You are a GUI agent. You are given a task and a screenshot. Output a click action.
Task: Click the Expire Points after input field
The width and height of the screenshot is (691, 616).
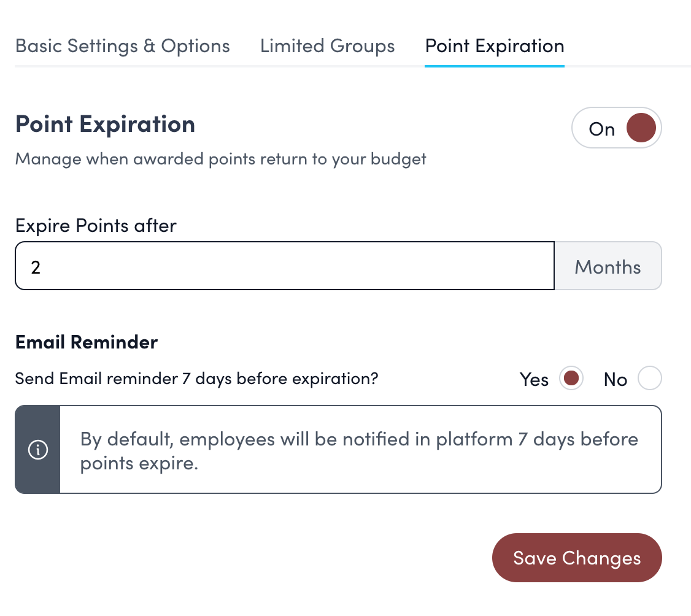tap(284, 266)
